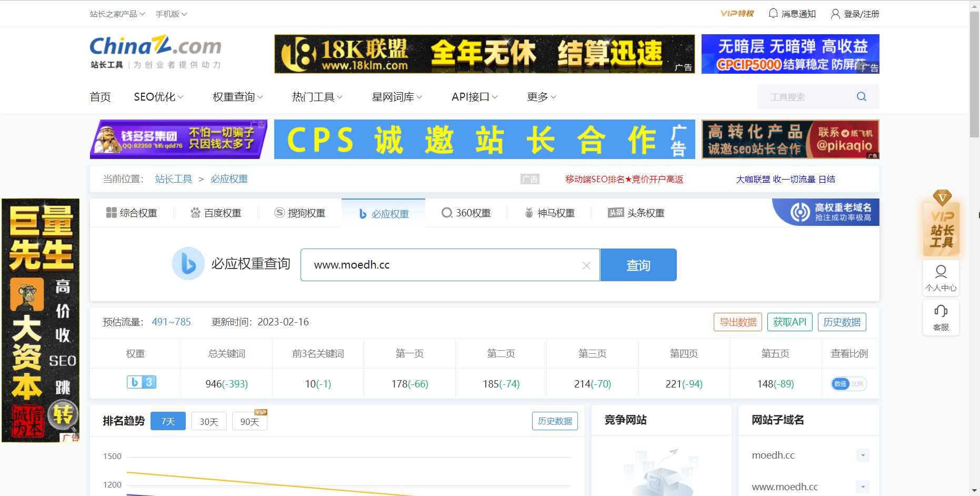Expand 星网词库 menu

[397, 97]
